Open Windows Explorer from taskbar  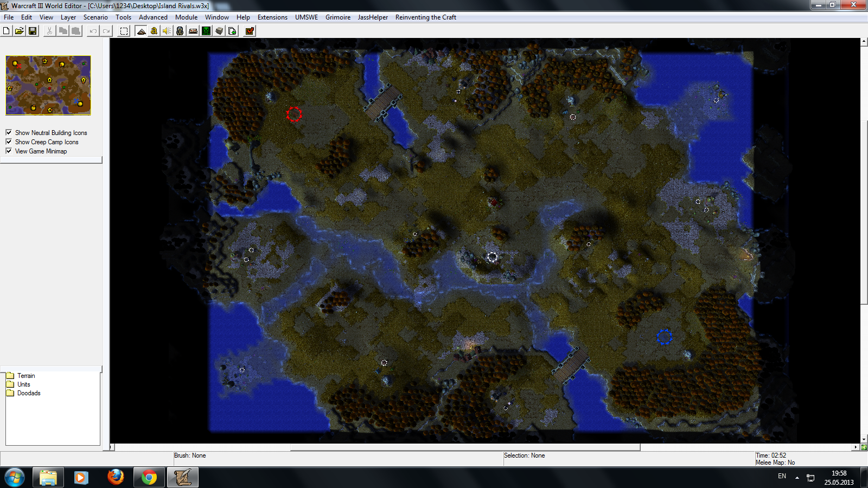pos(48,478)
